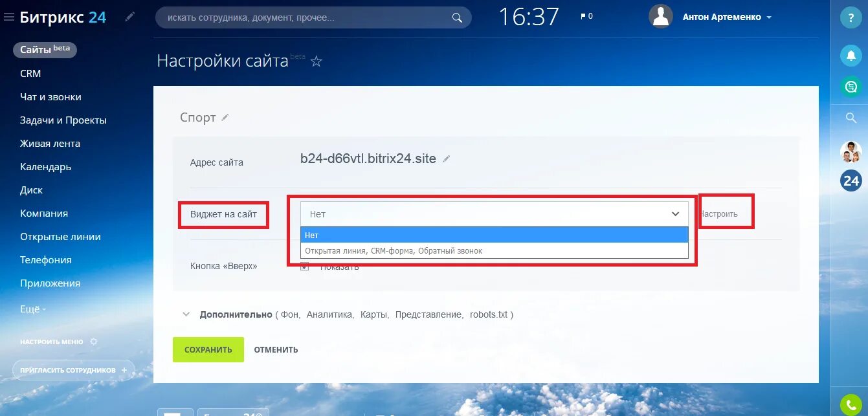The width and height of the screenshot is (868, 416).
Task: Click the pencil icon next to Битрикс 24 logo
Action: (x=130, y=17)
